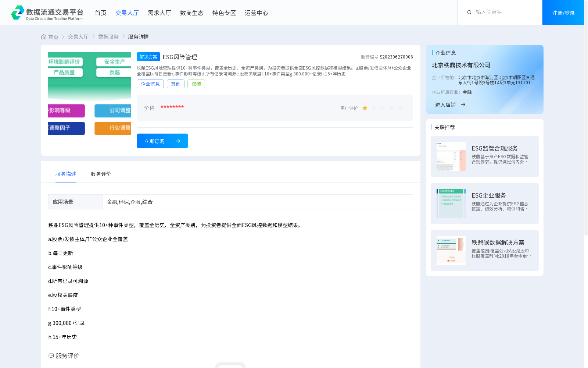Open 秩鼎碳数据解决方案 thumbnail
The width and height of the screenshot is (588, 368).
pos(451,251)
